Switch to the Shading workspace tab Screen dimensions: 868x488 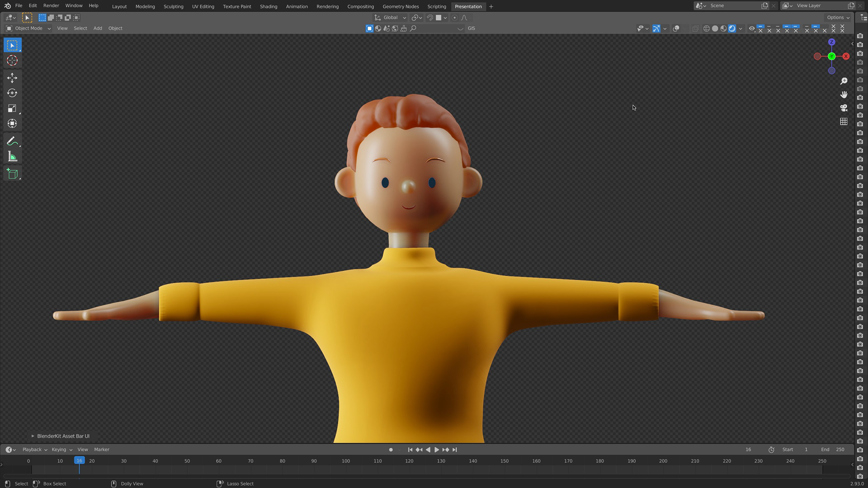click(x=269, y=6)
